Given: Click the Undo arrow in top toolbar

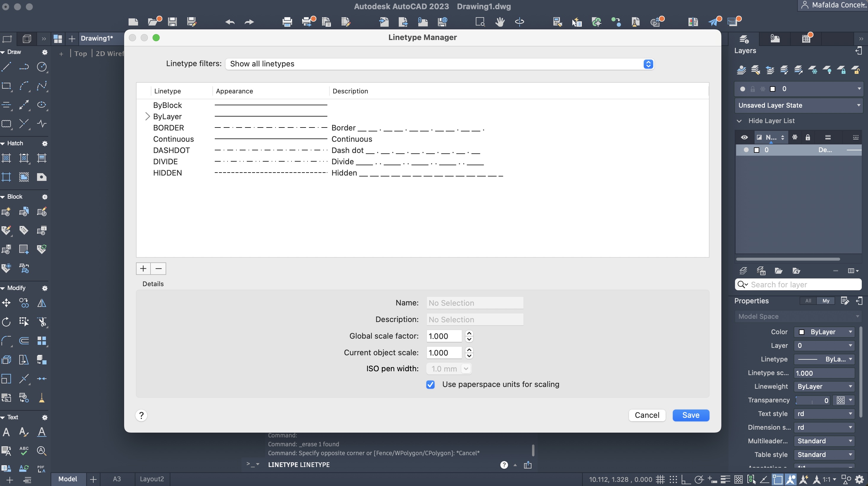Looking at the screenshot, I should pos(230,22).
